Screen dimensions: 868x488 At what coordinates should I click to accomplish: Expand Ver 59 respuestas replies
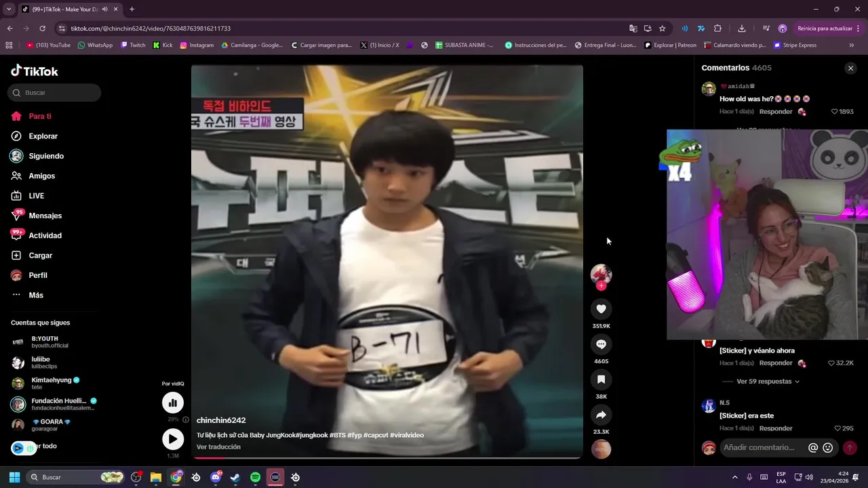[x=768, y=382]
